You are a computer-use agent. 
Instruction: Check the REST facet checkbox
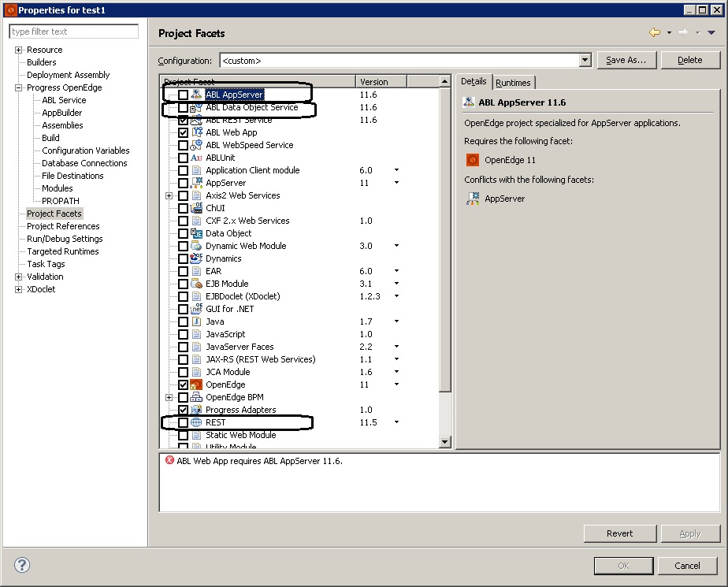tap(184, 422)
